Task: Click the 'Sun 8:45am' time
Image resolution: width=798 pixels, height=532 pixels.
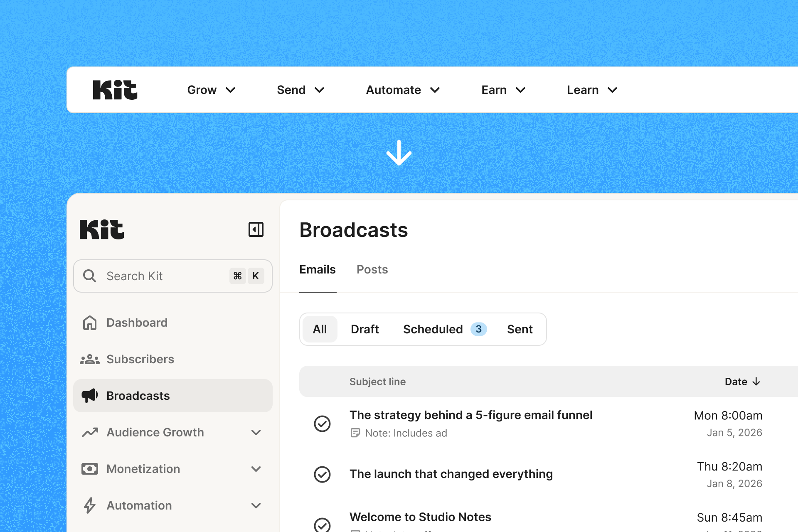Action: (x=729, y=517)
